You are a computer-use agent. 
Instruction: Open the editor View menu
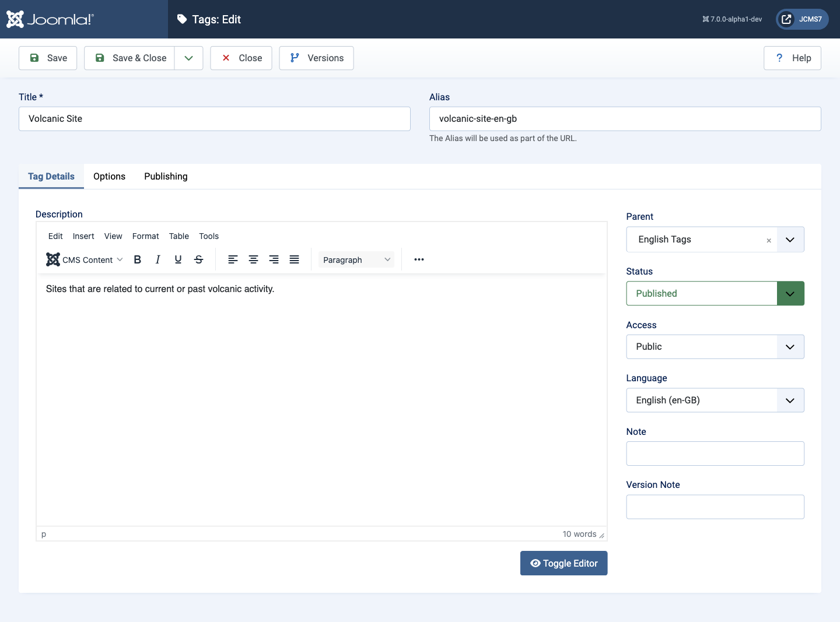113,236
